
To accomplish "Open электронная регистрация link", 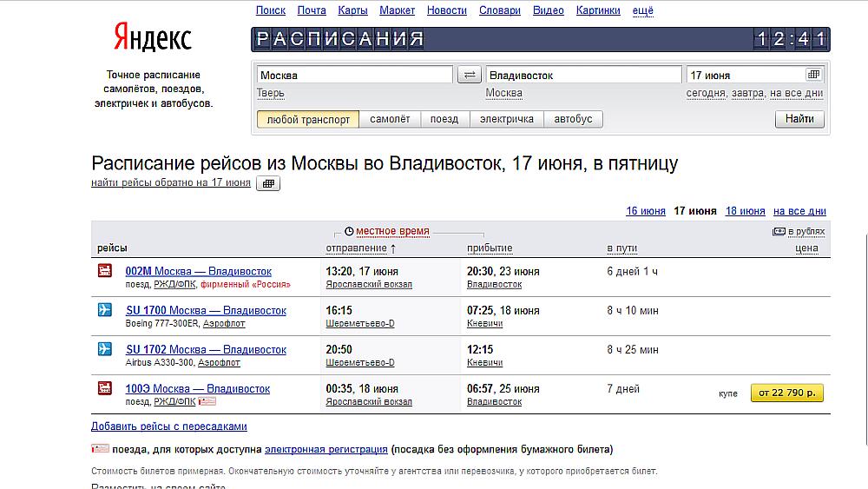I will tap(326, 449).
